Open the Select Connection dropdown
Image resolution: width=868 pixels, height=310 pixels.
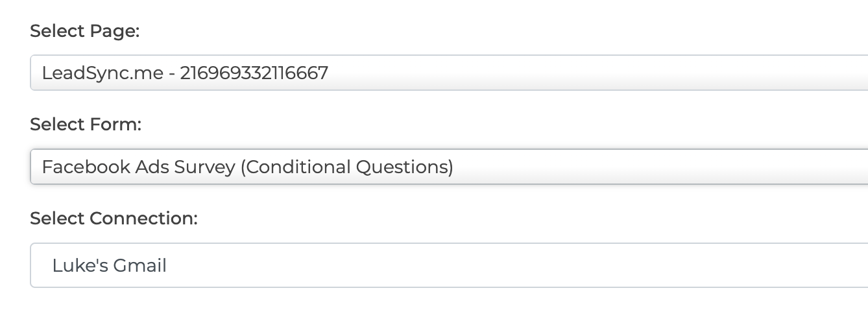point(449,265)
